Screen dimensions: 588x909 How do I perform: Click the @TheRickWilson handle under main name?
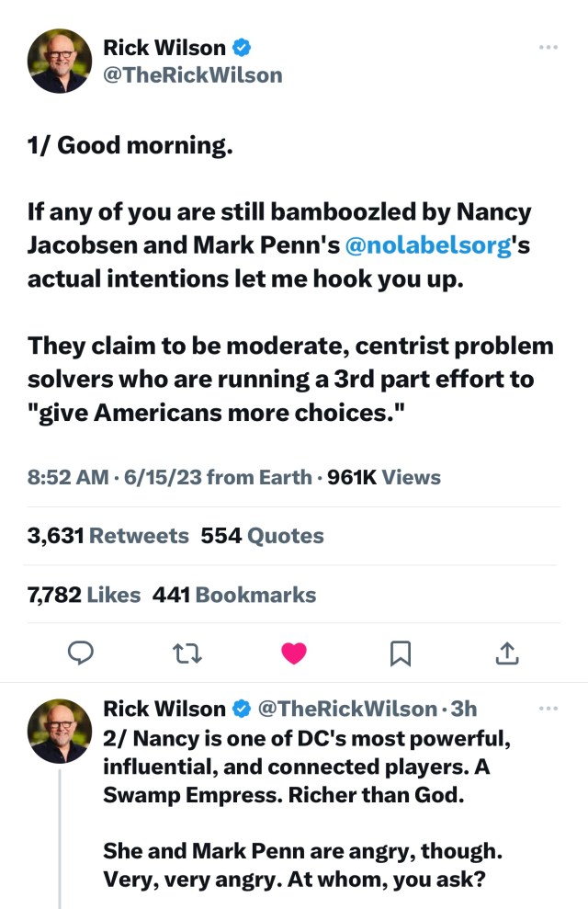click(x=193, y=75)
